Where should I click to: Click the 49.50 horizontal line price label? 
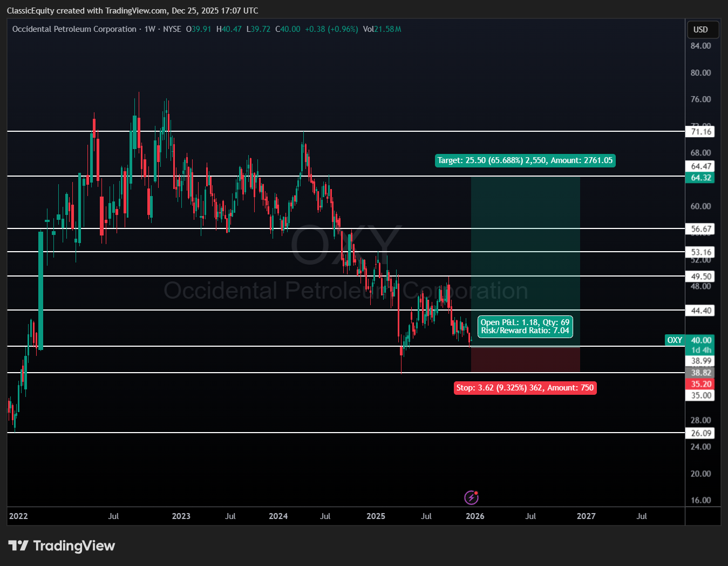(x=701, y=277)
